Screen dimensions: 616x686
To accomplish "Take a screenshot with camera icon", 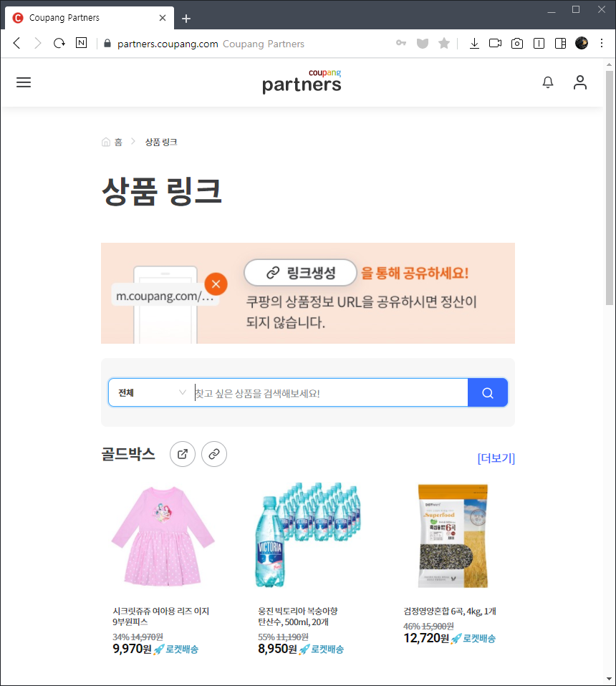I will (x=517, y=43).
